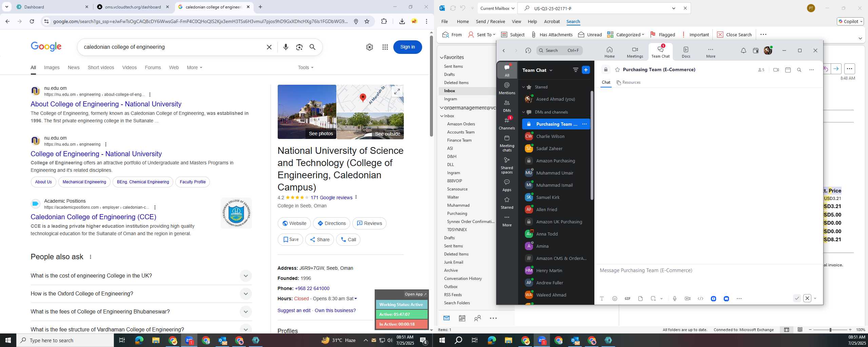This screenshot has width=868, height=347.
Task: Switch to Outlook Calendar icon at bottom
Action: pos(462,318)
